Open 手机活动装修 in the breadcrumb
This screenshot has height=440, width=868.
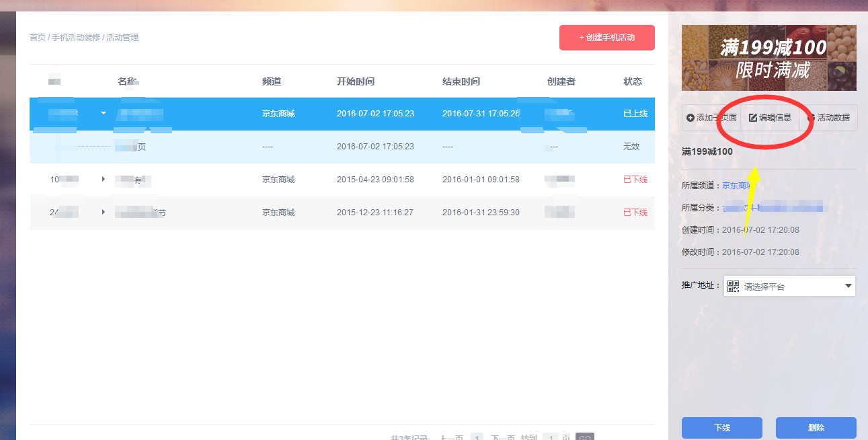[x=75, y=38]
